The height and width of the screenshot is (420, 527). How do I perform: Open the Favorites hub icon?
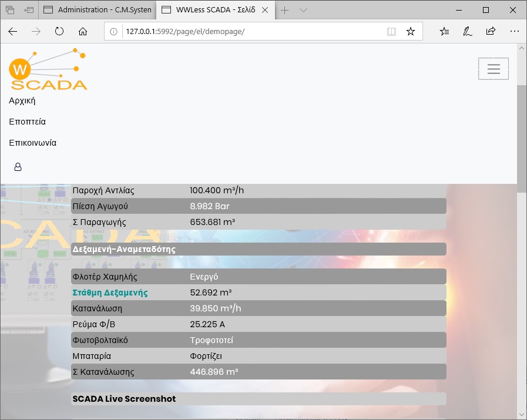(445, 32)
